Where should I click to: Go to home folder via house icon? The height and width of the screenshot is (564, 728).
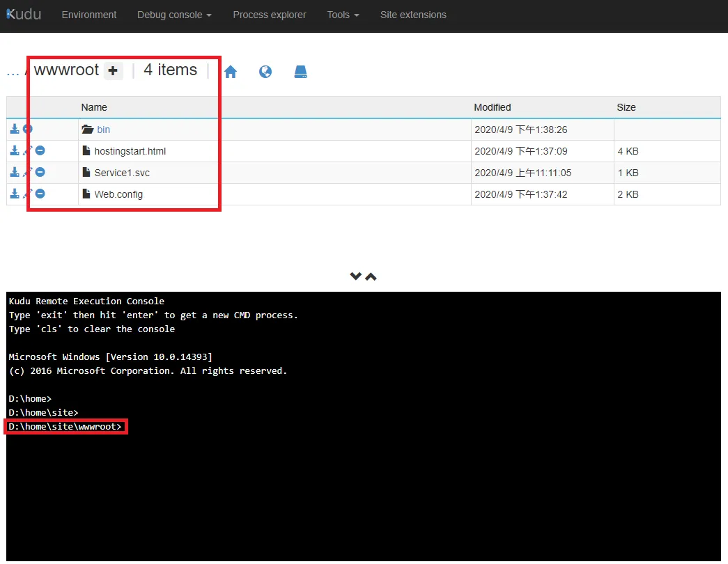click(231, 72)
